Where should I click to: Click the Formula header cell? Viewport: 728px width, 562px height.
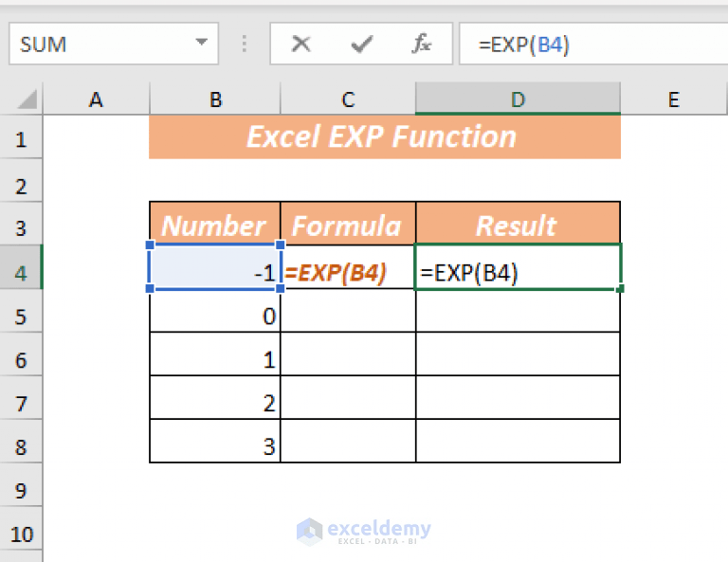[348, 224]
